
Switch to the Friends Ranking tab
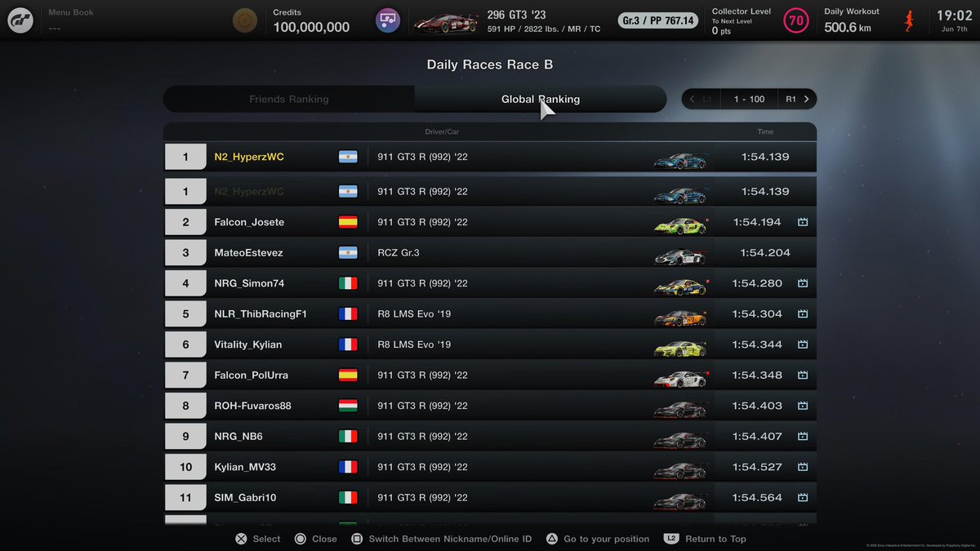pyautogui.click(x=289, y=99)
